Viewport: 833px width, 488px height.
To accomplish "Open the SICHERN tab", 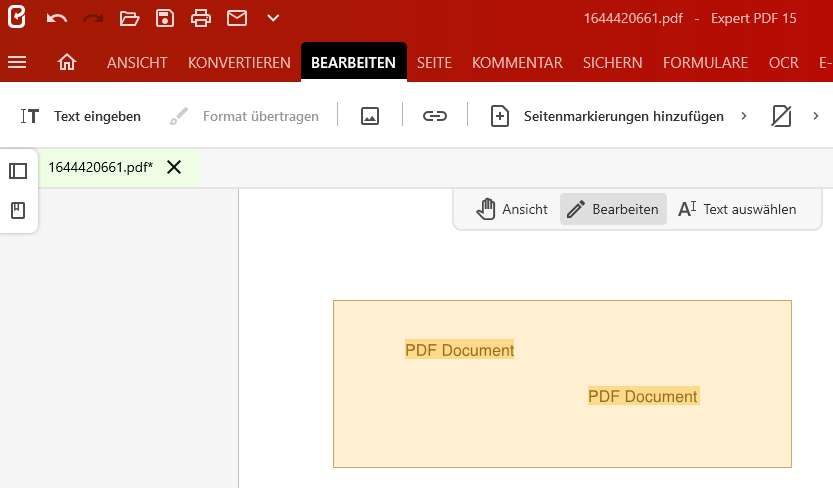I will [x=613, y=63].
